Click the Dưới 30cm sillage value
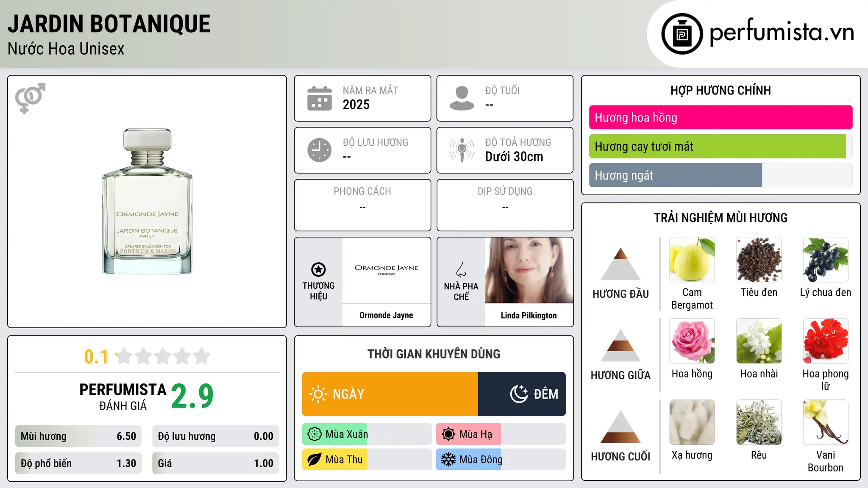Screen dimensions: 868x488 tap(514, 157)
